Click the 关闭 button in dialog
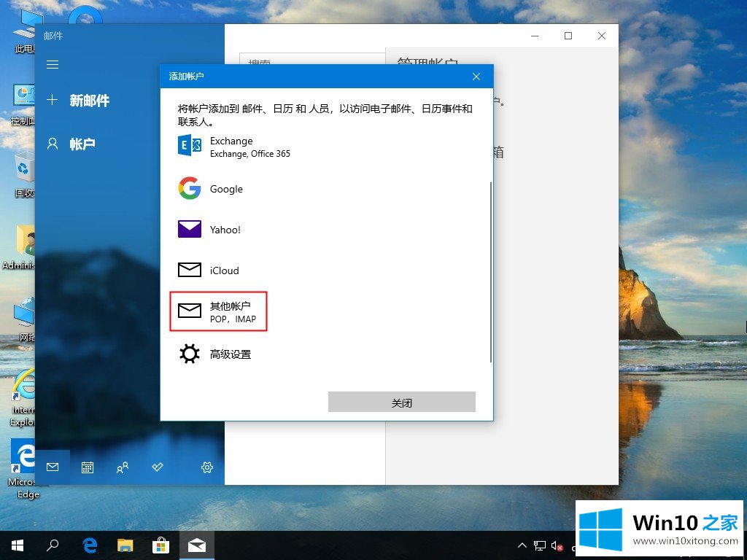747x560 pixels. [402, 402]
